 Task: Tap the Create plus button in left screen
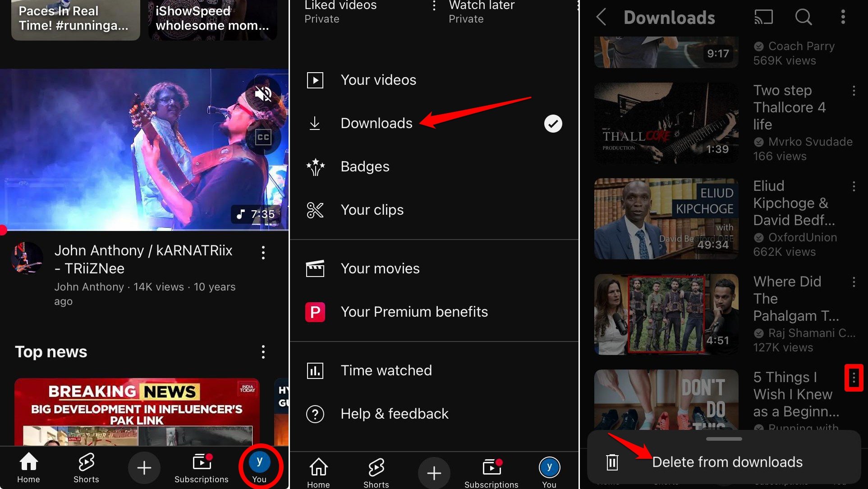click(144, 468)
